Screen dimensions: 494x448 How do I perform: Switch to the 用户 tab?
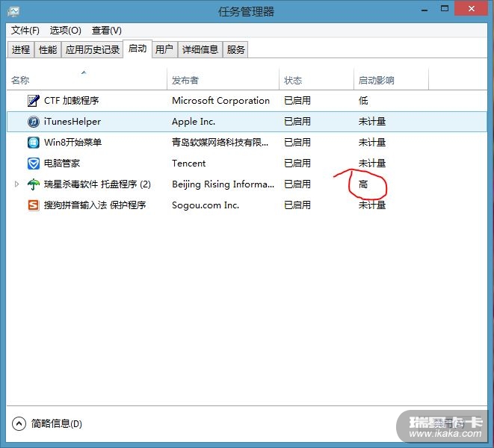tap(164, 49)
